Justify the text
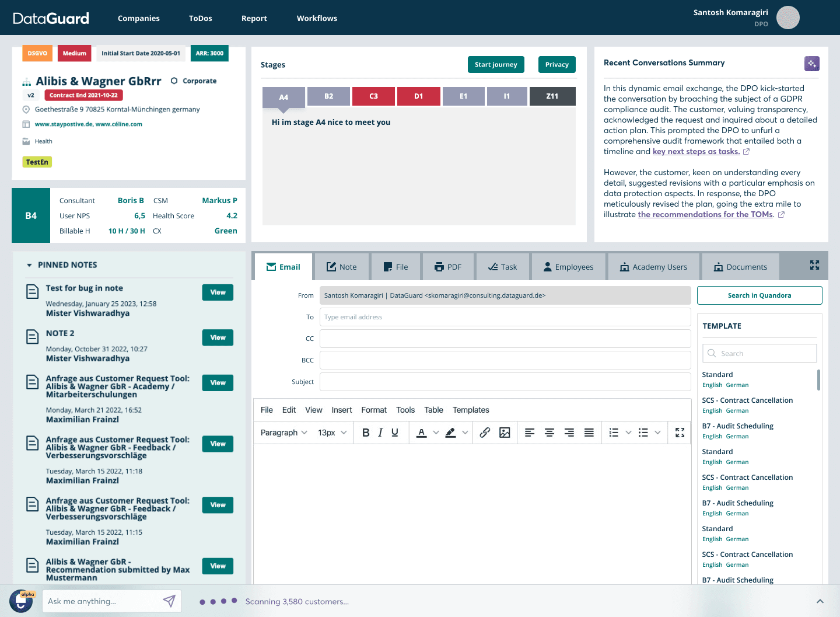This screenshot has height=617, width=840. [589, 433]
